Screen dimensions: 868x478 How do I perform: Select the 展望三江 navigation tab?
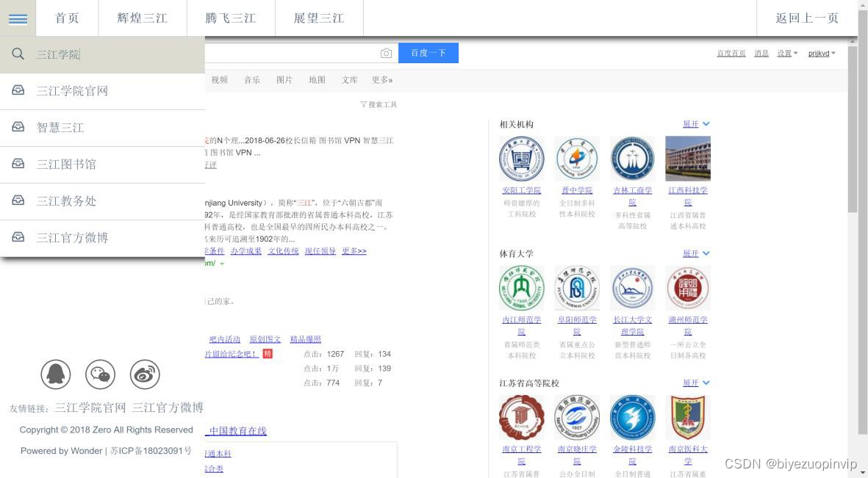click(318, 18)
